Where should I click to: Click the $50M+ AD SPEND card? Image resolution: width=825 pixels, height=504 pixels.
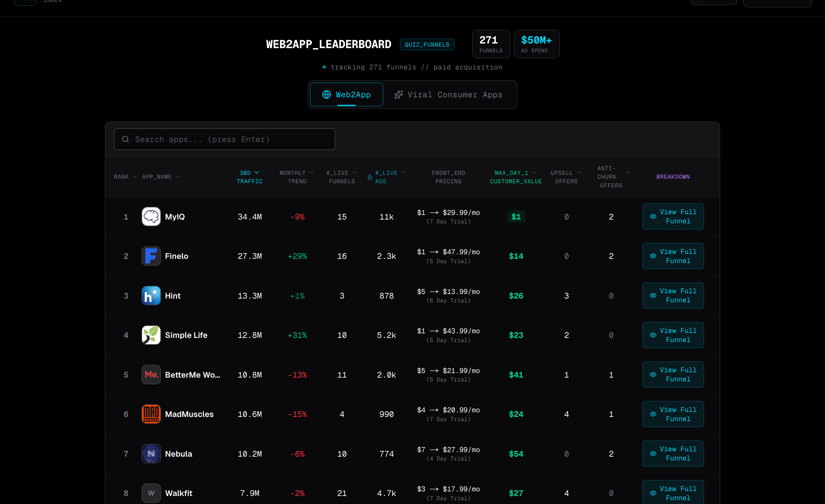[537, 44]
